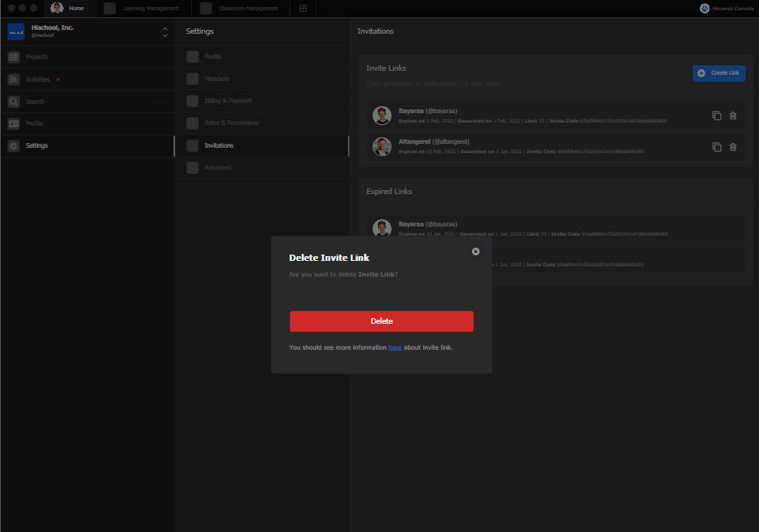Image resolution: width=759 pixels, height=532 pixels.
Task: Copy Altangerel's invite link
Action: click(717, 147)
